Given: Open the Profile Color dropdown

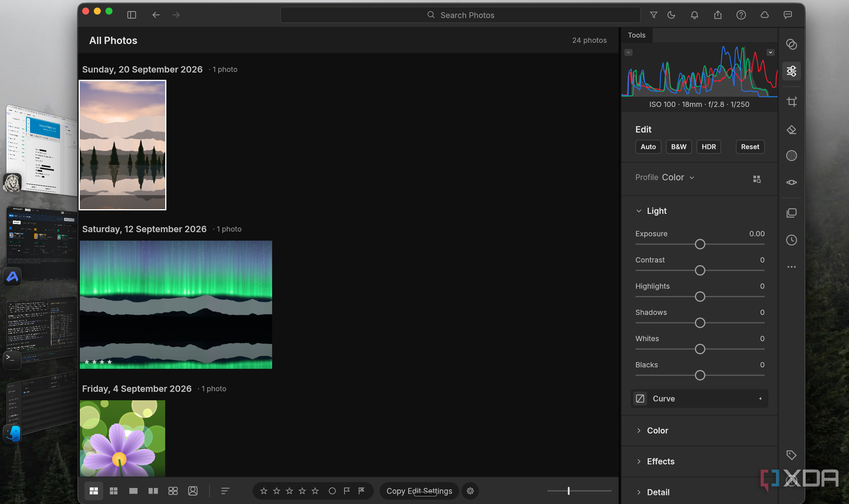Looking at the screenshot, I should (x=677, y=177).
